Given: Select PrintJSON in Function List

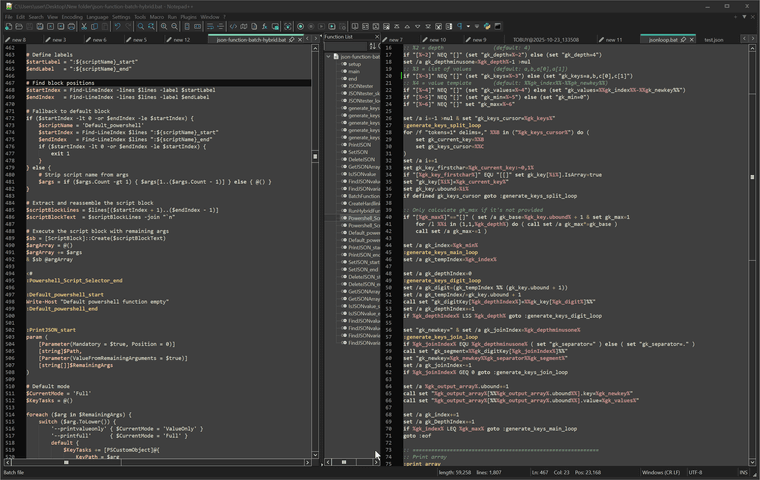Looking at the screenshot, I should pyautogui.click(x=359, y=144).
